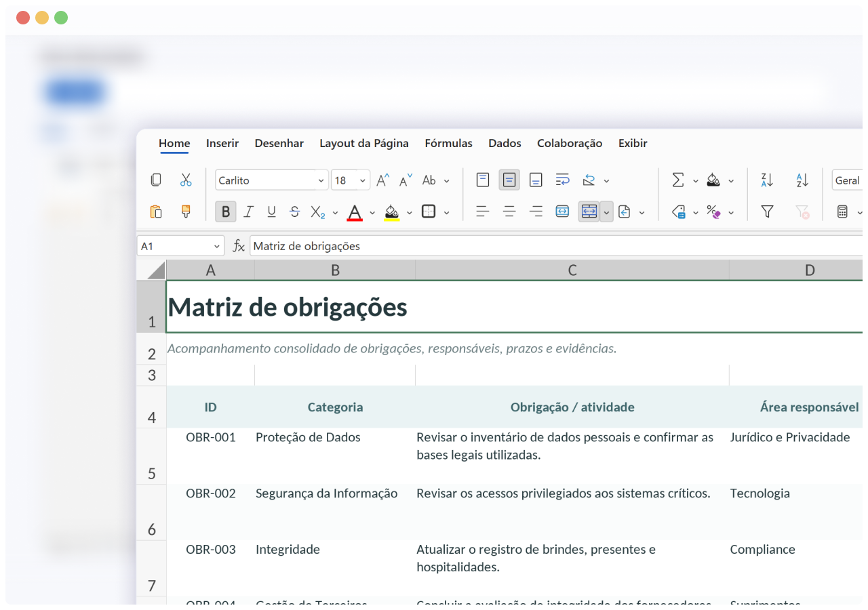Click the Borders icon
Image resolution: width=868 pixels, height=610 pixels.
[x=429, y=211]
